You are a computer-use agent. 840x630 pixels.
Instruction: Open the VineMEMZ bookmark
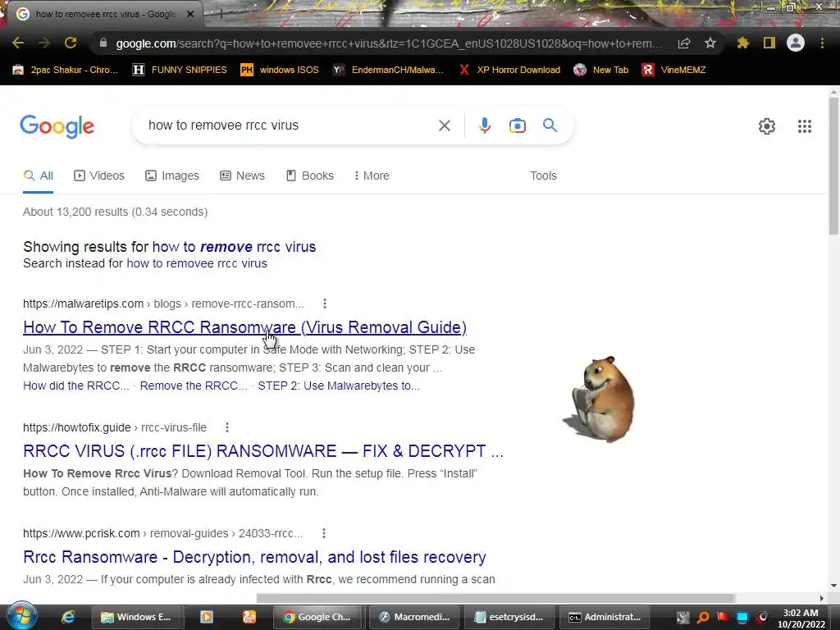click(x=674, y=70)
